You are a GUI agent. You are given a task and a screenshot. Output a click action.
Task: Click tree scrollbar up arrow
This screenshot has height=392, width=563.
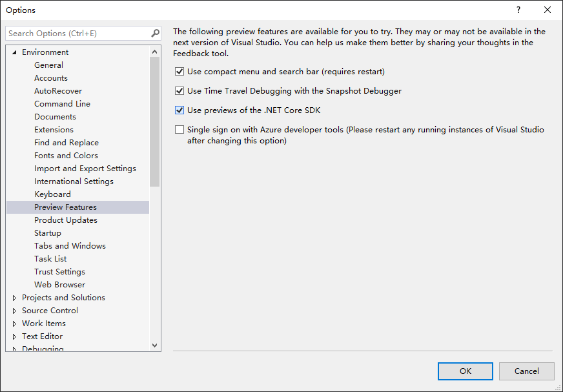coord(155,52)
